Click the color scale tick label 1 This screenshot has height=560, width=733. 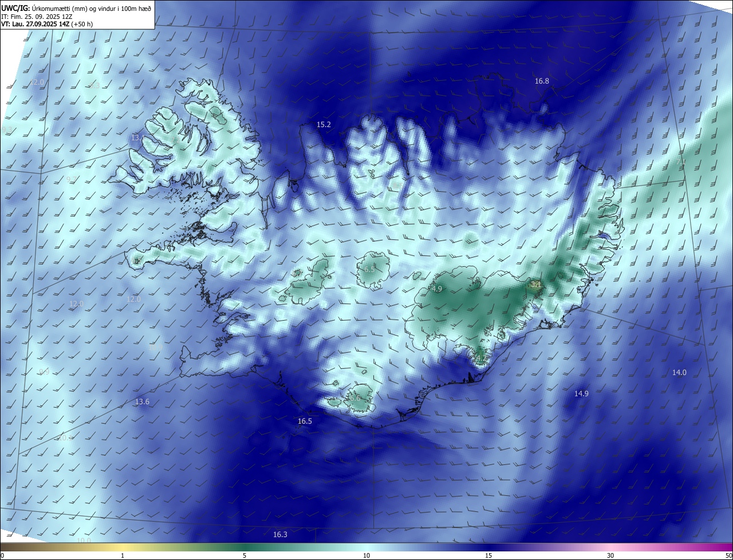(x=123, y=555)
